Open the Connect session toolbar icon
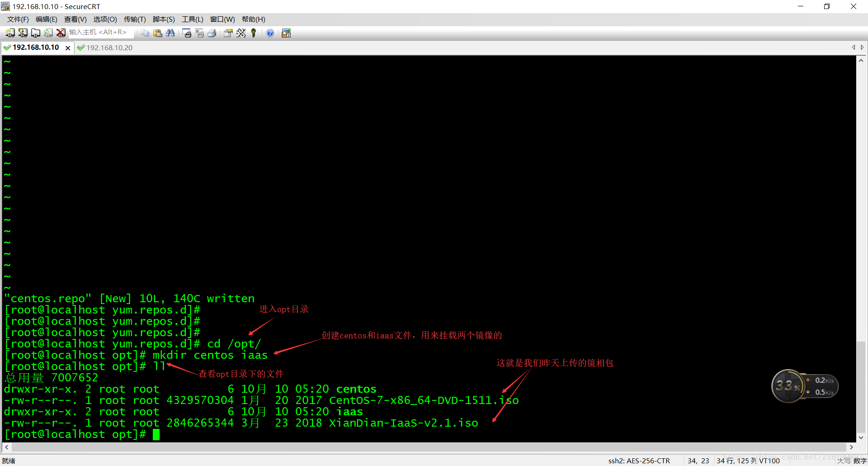The width and height of the screenshot is (868, 466). [10, 33]
